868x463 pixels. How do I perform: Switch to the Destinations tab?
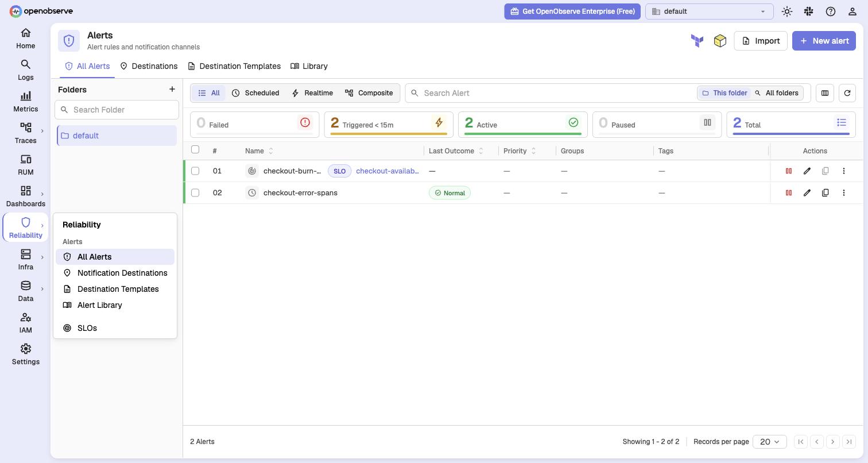(149, 66)
